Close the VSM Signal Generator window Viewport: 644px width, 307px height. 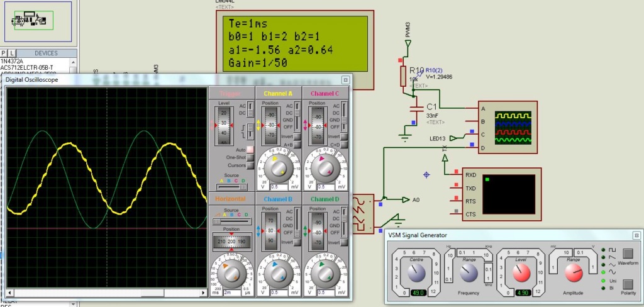(636, 235)
